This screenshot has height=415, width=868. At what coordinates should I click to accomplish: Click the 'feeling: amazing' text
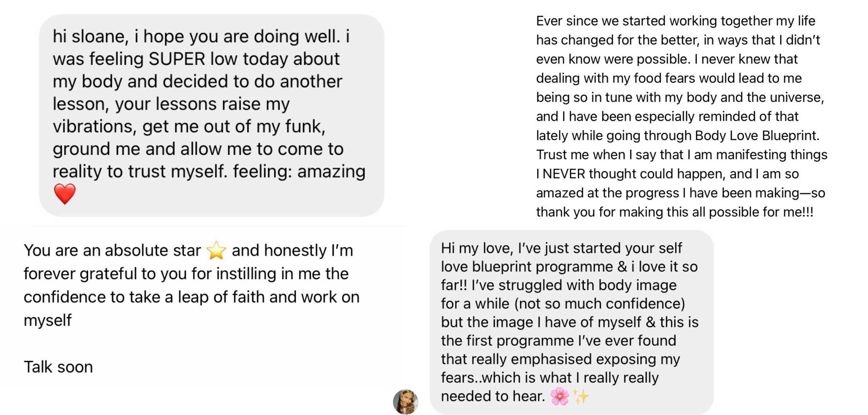pyautogui.click(x=299, y=171)
